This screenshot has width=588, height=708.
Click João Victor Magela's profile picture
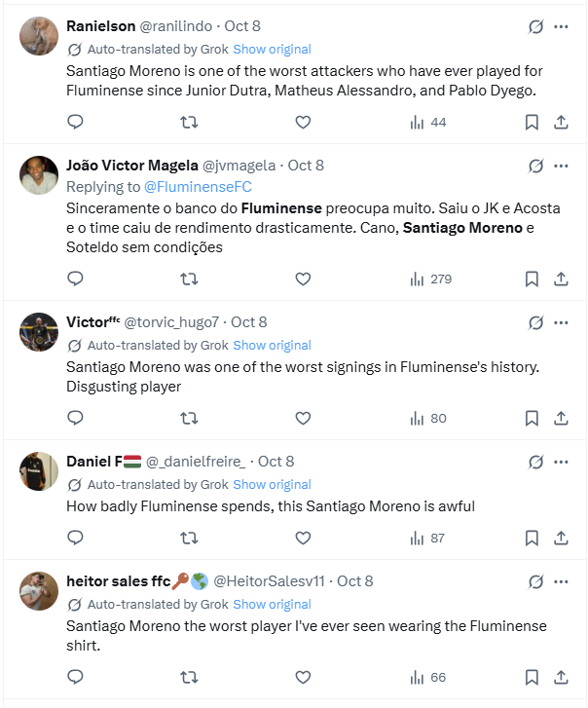pyautogui.click(x=39, y=175)
